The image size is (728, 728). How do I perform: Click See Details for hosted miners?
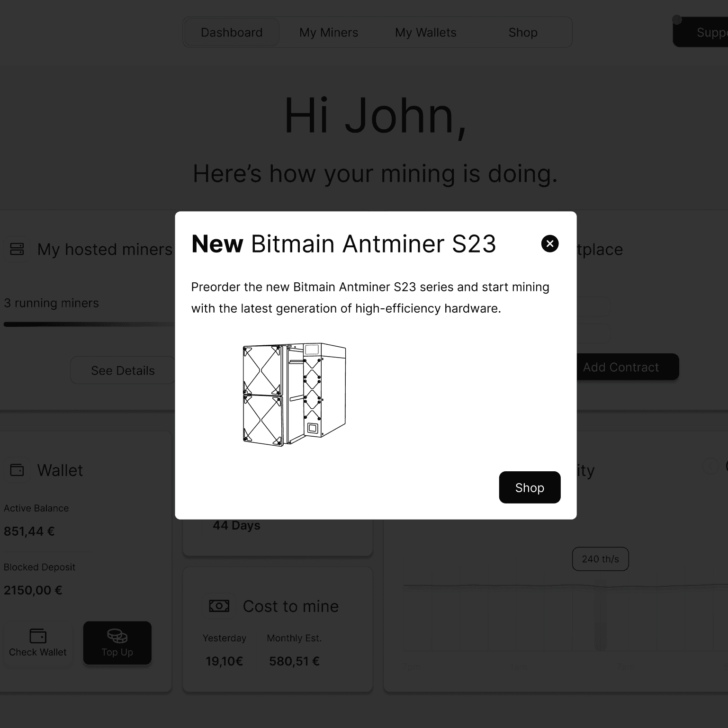click(123, 370)
